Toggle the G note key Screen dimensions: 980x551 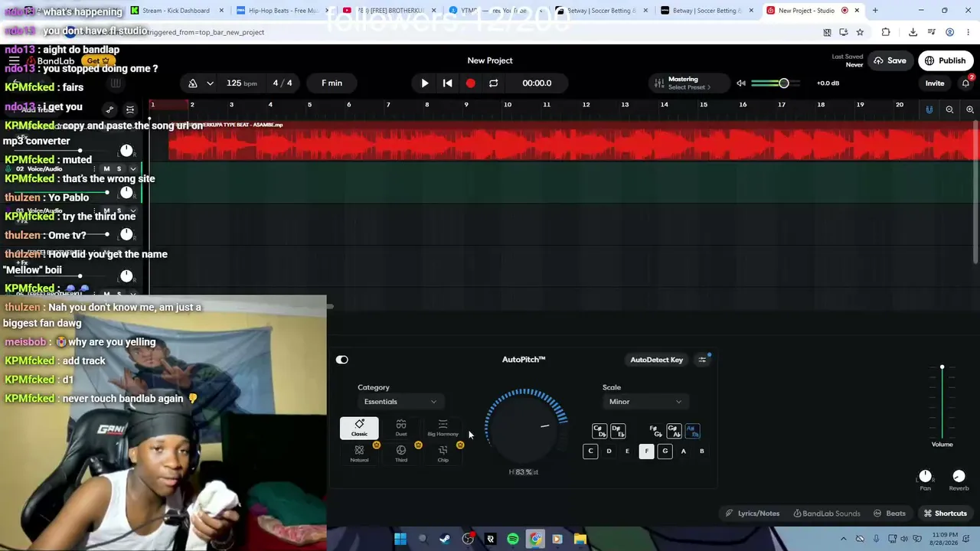pos(665,451)
